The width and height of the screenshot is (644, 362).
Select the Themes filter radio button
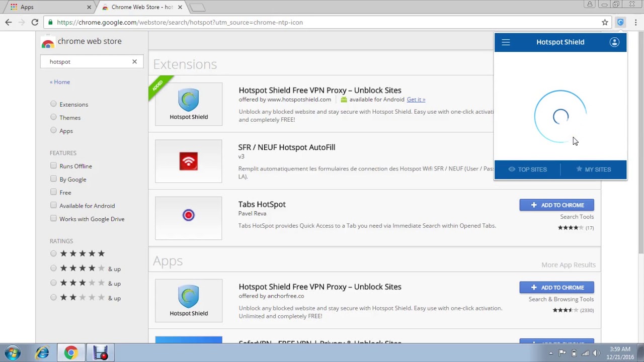click(x=53, y=117)
